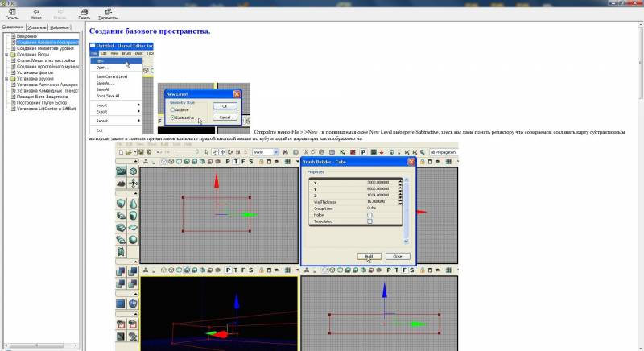Click the Print (Печать) toolbar icon
The height and width of the screenshot is (351, 644).
coord(84,11)
